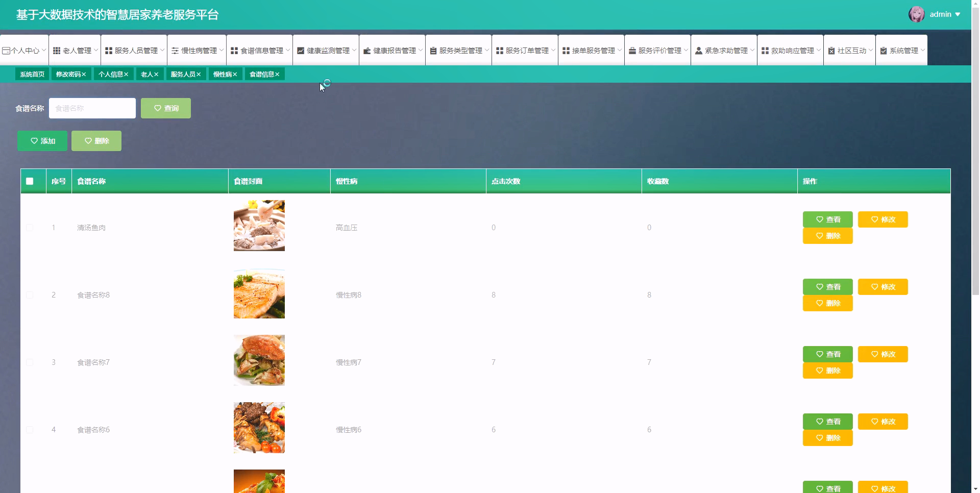
Task: Check the checkbox for row 食谱名称7
Action: [30, 362]
